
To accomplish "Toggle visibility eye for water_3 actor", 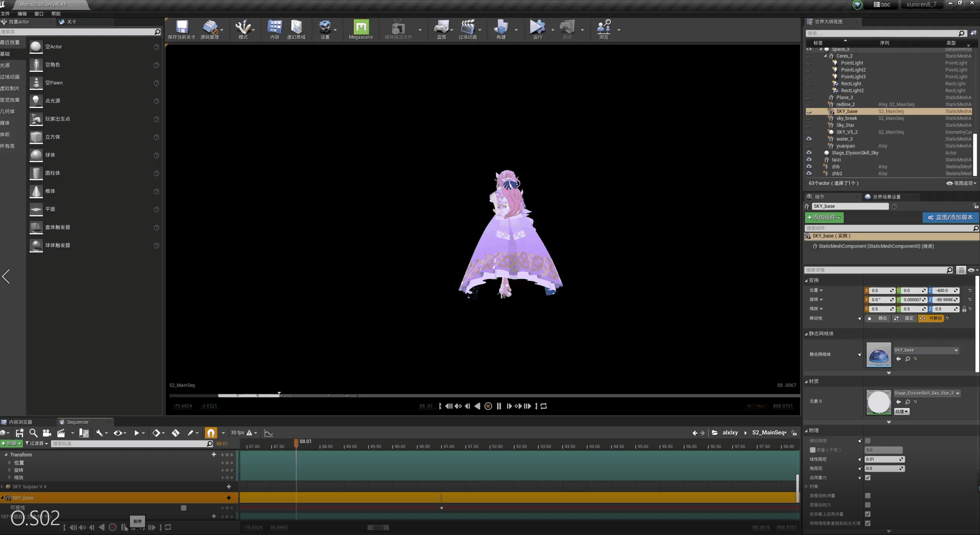I will [809, 139].
